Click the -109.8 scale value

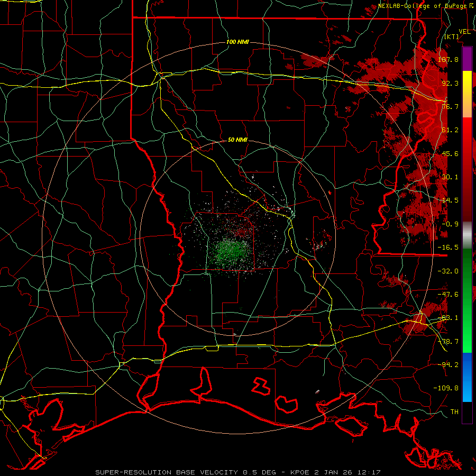click(x=446, y=388)
